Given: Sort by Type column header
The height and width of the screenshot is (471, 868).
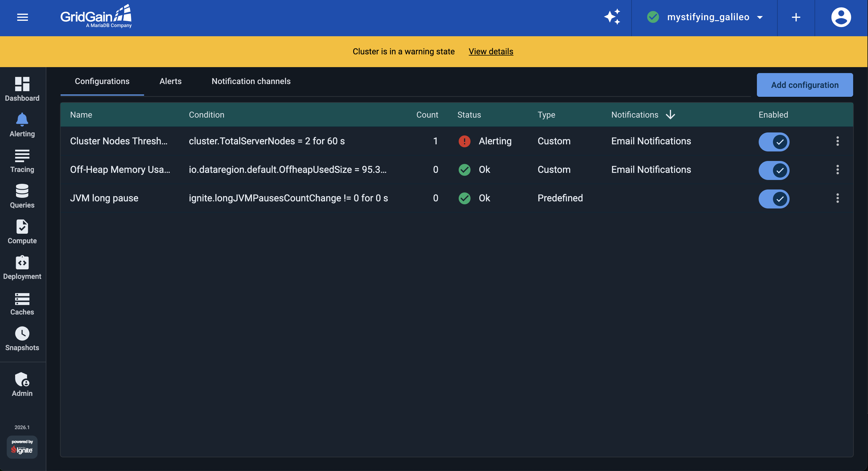Looking at the screenshot, I should point(546,115).
